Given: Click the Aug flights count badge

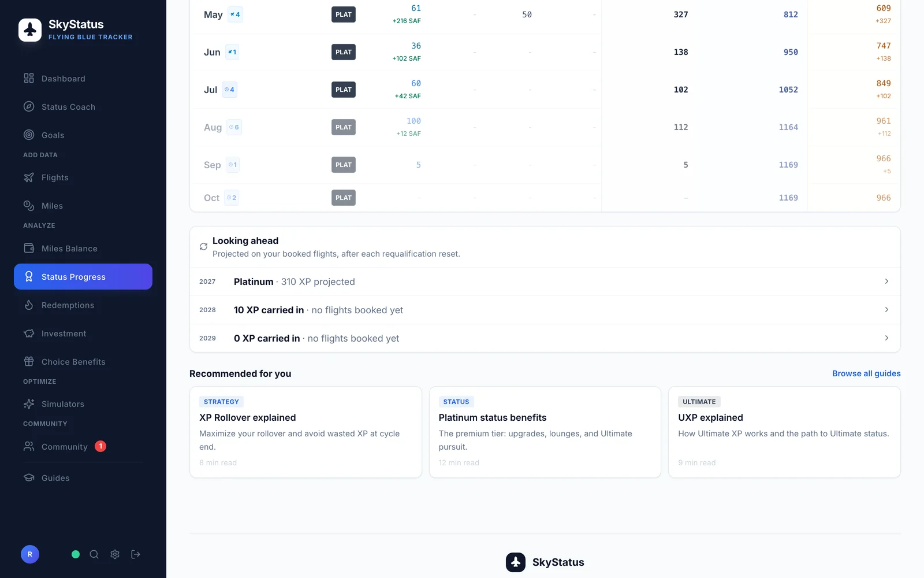Looking at the screenshot, I should (x=234, y=127).
